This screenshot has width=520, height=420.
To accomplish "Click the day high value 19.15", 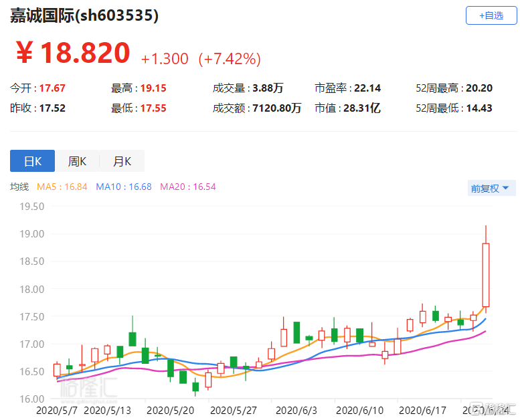I will pos(153,88).
